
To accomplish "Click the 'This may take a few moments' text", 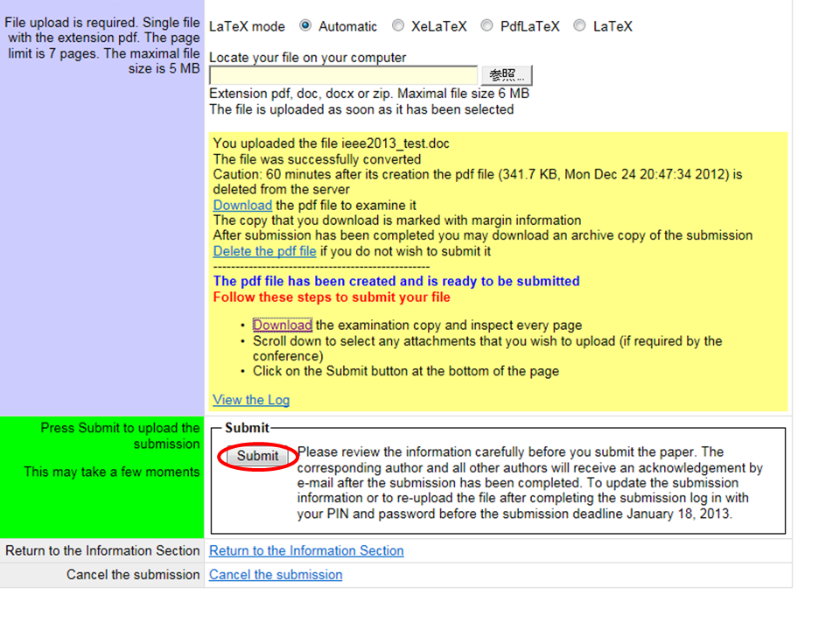I will pos(111,472).
